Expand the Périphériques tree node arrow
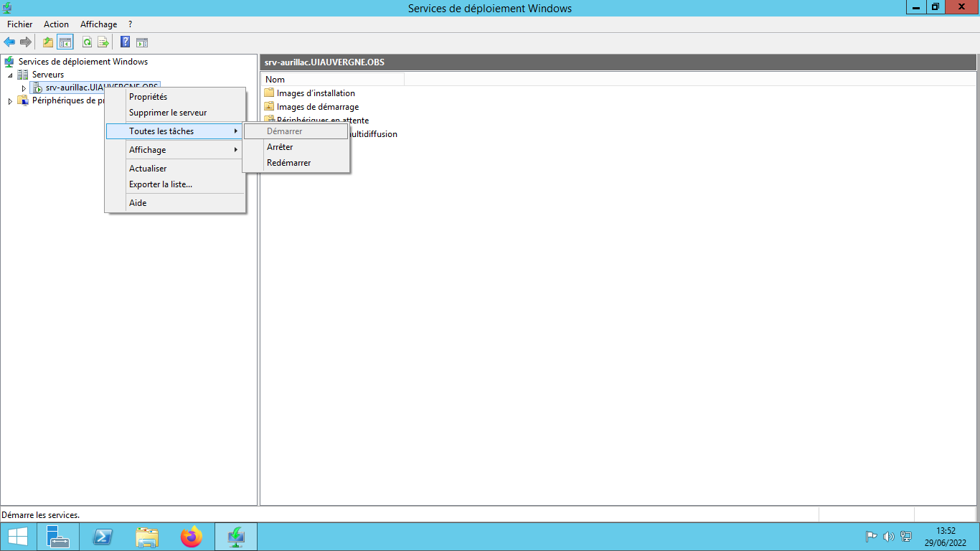Viewport: 980px width, 551px height. tap(10, 100)
